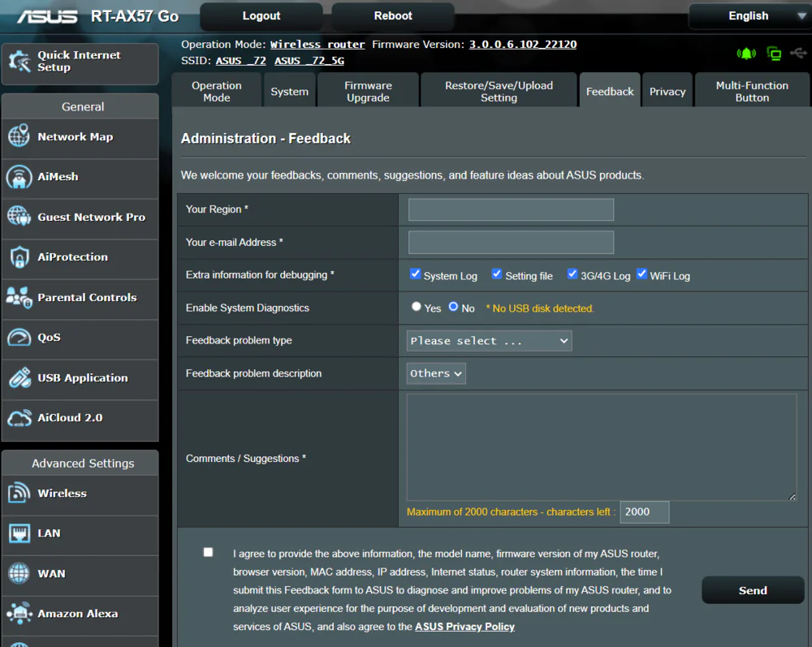Click the ASUS_72_5G SSID link
The image size is (812, 647).
[309, 61]
